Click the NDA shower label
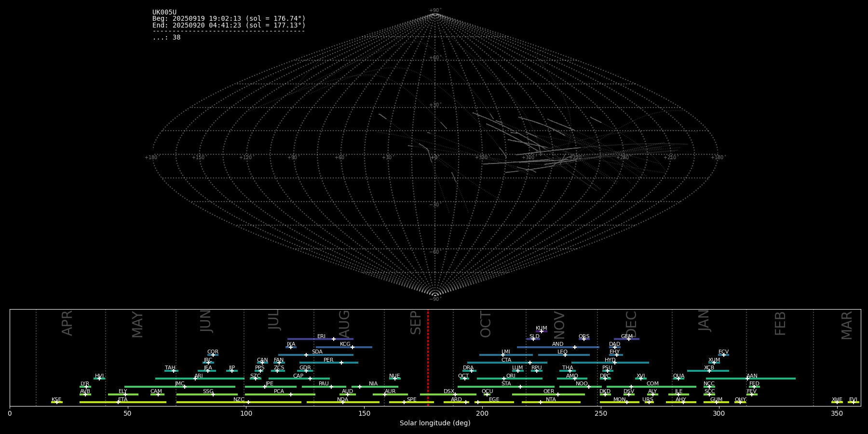 click(343, 400)
